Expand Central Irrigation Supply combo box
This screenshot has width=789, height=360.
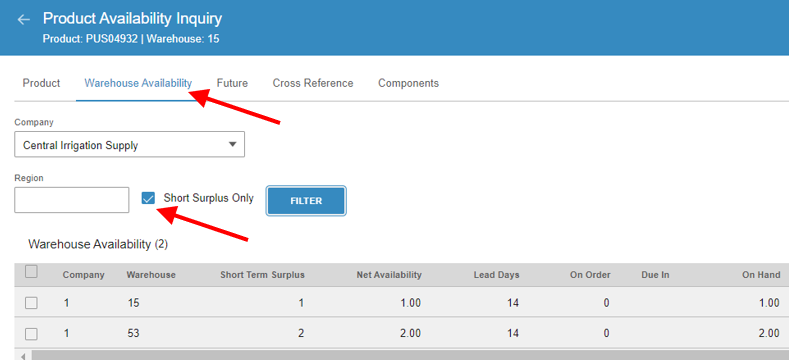click(x=129, y=145)
